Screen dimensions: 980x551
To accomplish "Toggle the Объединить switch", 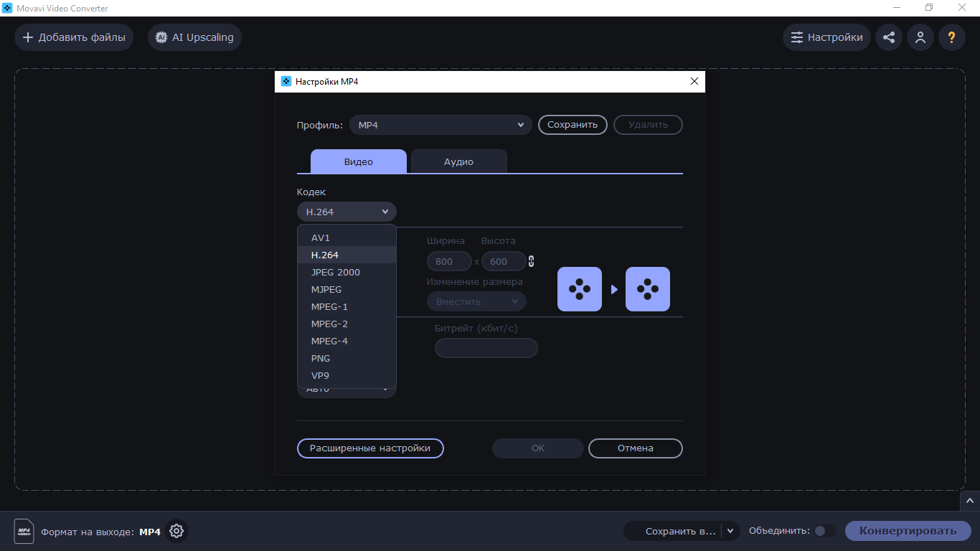I will click(825, 531).
